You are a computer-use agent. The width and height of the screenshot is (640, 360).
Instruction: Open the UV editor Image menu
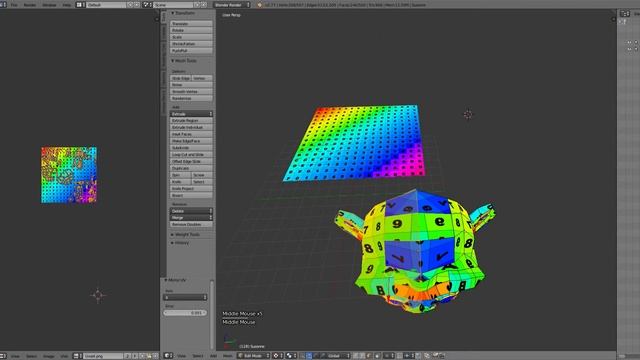49,356
